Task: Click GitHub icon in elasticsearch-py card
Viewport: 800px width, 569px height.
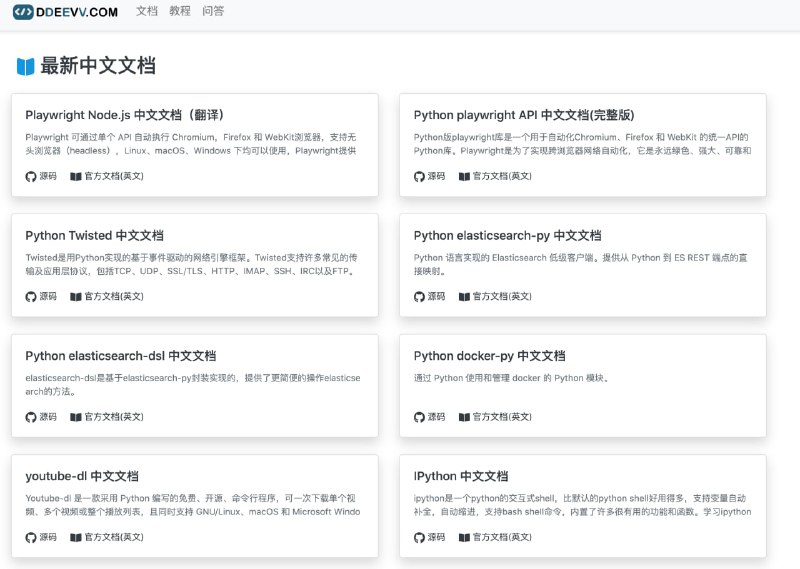Action: tap(419, 297)
